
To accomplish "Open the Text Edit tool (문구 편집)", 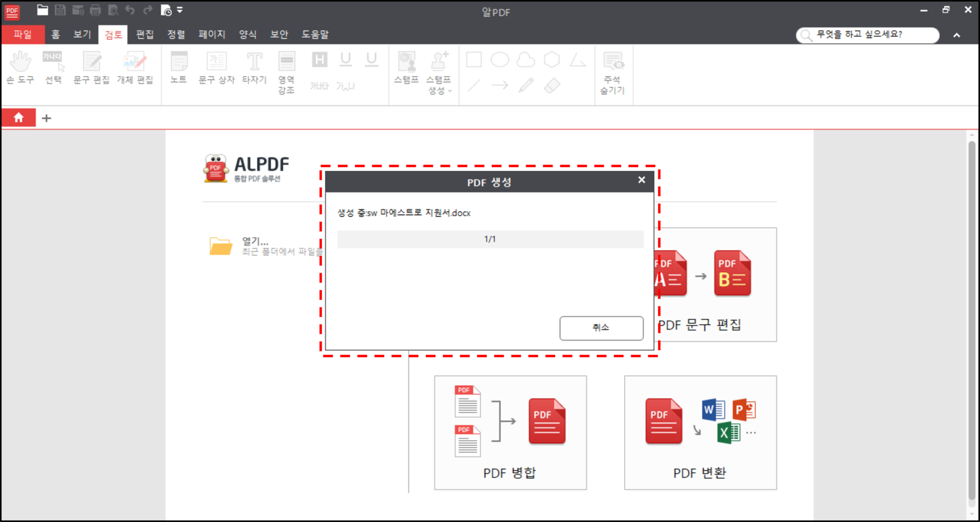I will (x=92, y=68).
